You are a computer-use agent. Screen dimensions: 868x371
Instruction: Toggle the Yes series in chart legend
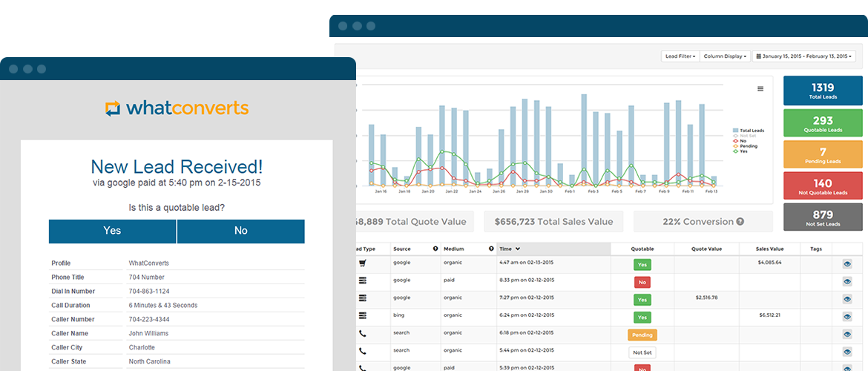[740, 151]
